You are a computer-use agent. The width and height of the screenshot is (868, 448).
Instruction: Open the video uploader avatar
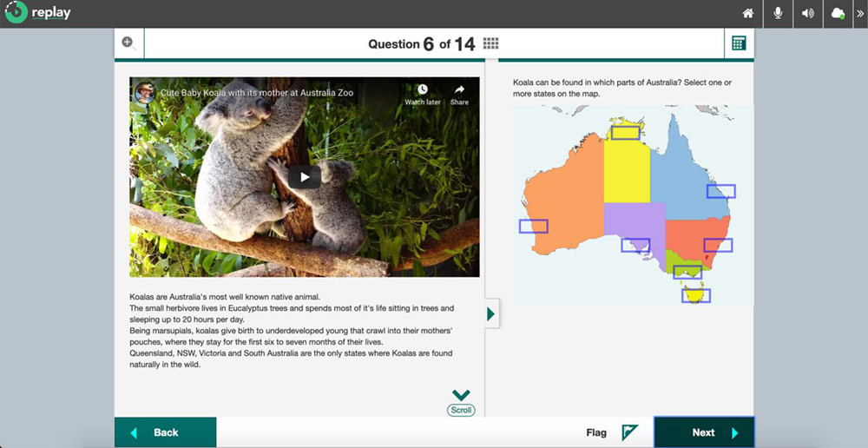pyautogui.click(x=145, y=93)
